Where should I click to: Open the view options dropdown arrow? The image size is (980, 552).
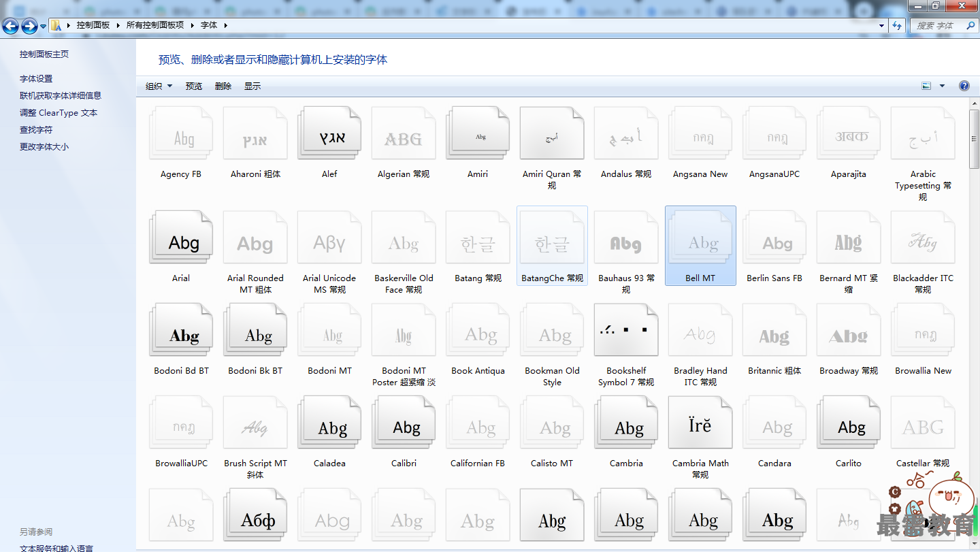pyautogui.click(x=943, y=86)
